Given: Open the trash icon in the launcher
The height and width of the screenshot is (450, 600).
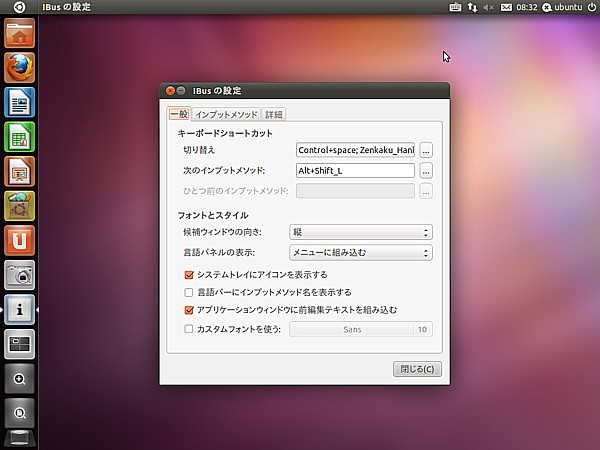Looking at the screenshot, I should tap(20, 439).
